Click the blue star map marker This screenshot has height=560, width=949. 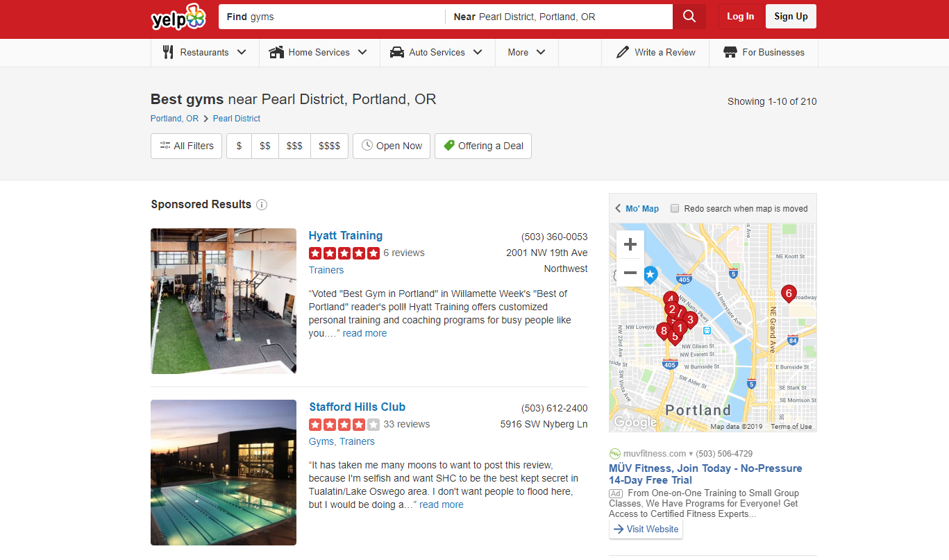point(650,275)
